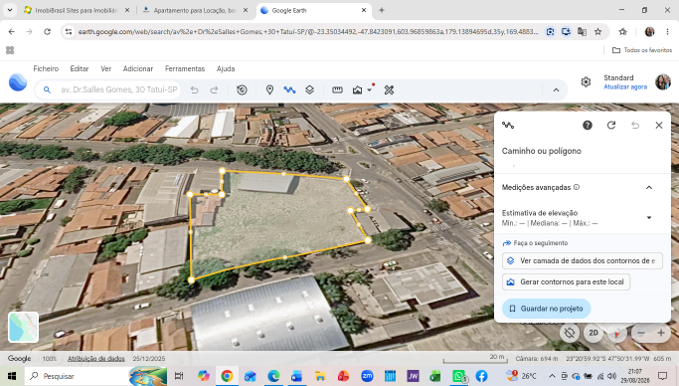679x386 pixels.
Task: Click the search magnifier icon
Action: tap(47, 90)
